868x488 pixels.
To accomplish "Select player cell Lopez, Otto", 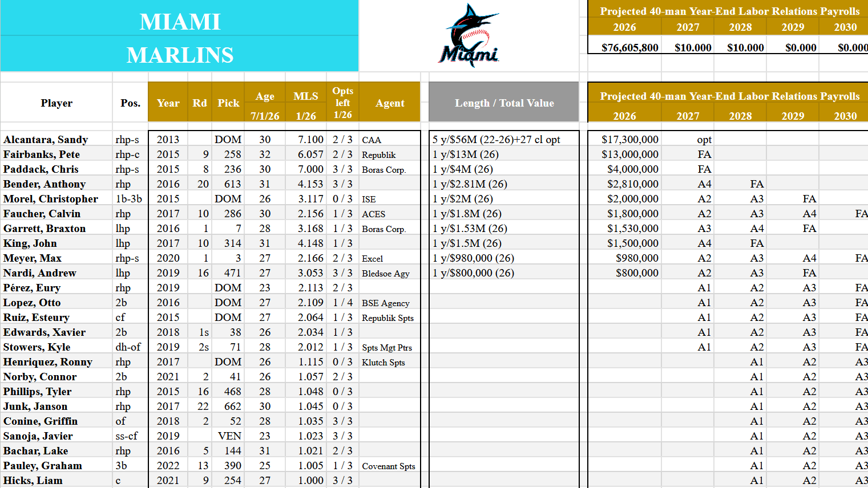I will 56,302.
